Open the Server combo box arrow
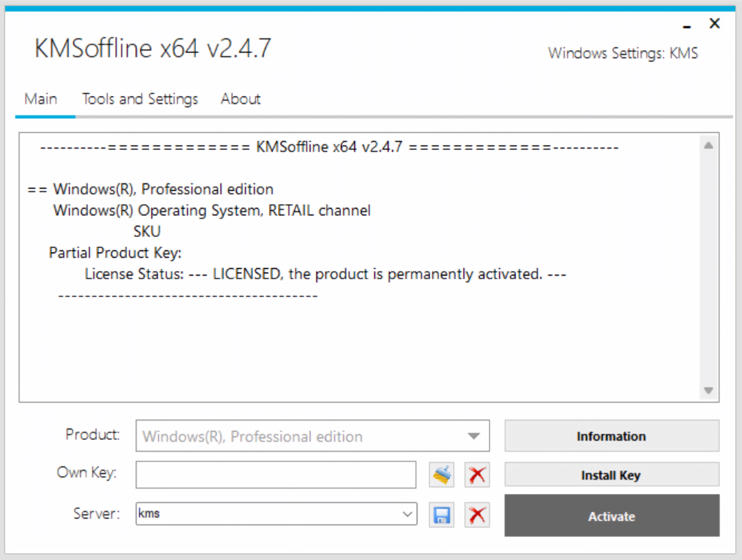The image size is (742, 560). (x=407, y=514)
